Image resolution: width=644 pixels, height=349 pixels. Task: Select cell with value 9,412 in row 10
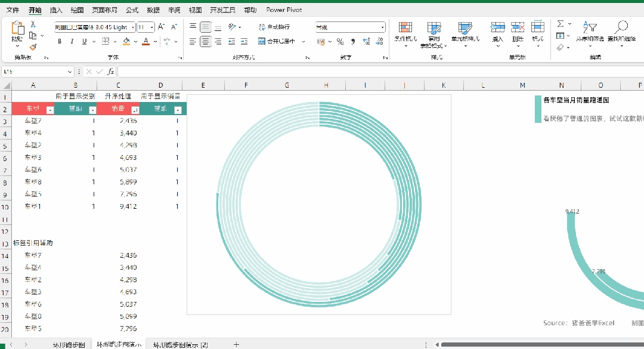(x=118, y=206)
